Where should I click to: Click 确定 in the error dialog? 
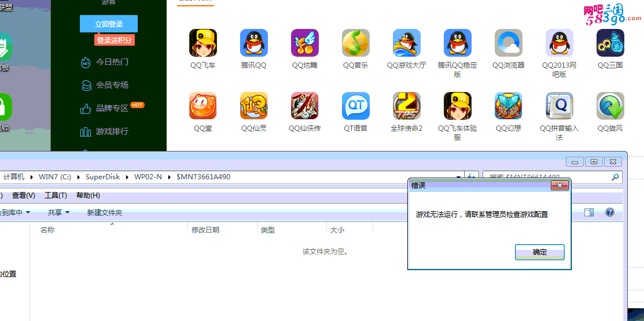click(540, 252)
